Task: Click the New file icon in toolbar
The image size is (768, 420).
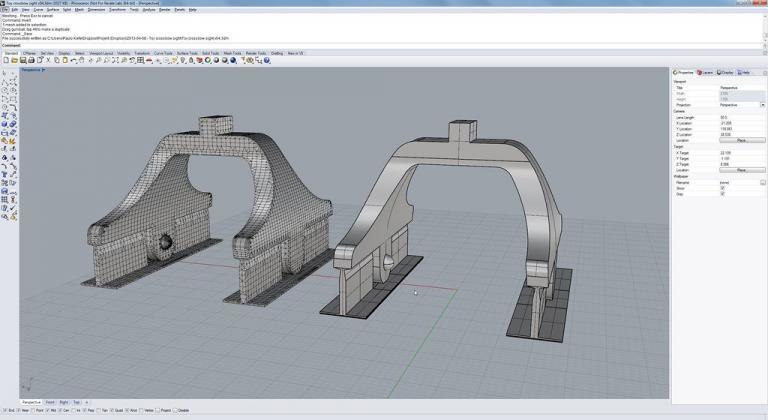Action: point(6,60)
